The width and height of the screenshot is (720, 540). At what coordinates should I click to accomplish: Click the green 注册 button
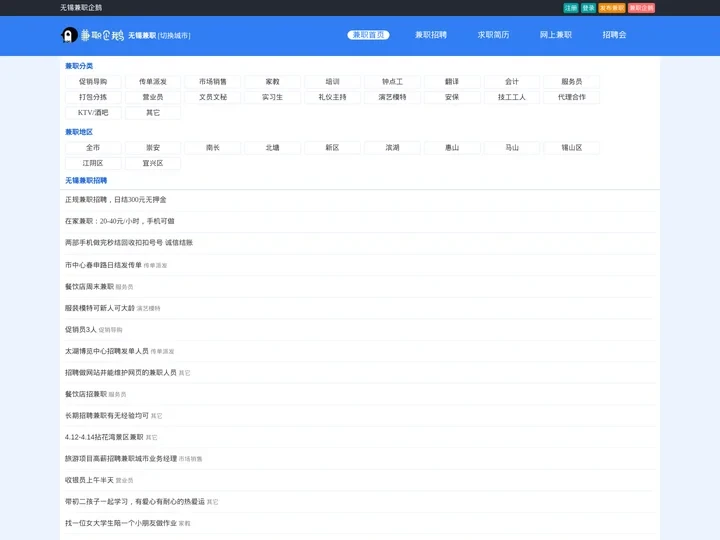571,8
